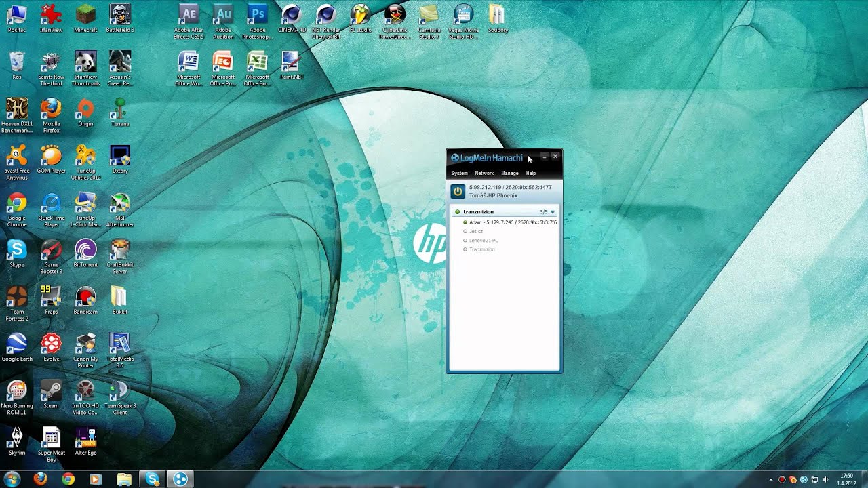Select the CraftBukkit Server icon

pyautogui.click(x=120, y=256)
